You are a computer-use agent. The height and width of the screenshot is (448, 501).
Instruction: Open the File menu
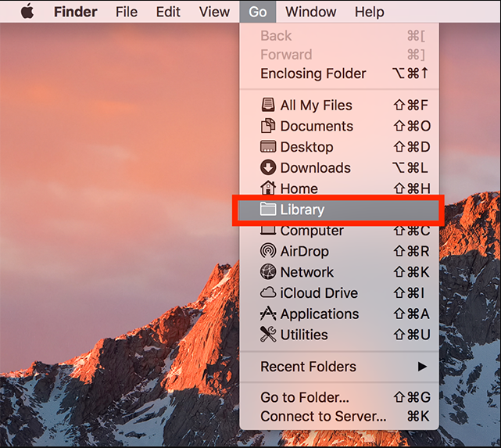tap(127, 12)
